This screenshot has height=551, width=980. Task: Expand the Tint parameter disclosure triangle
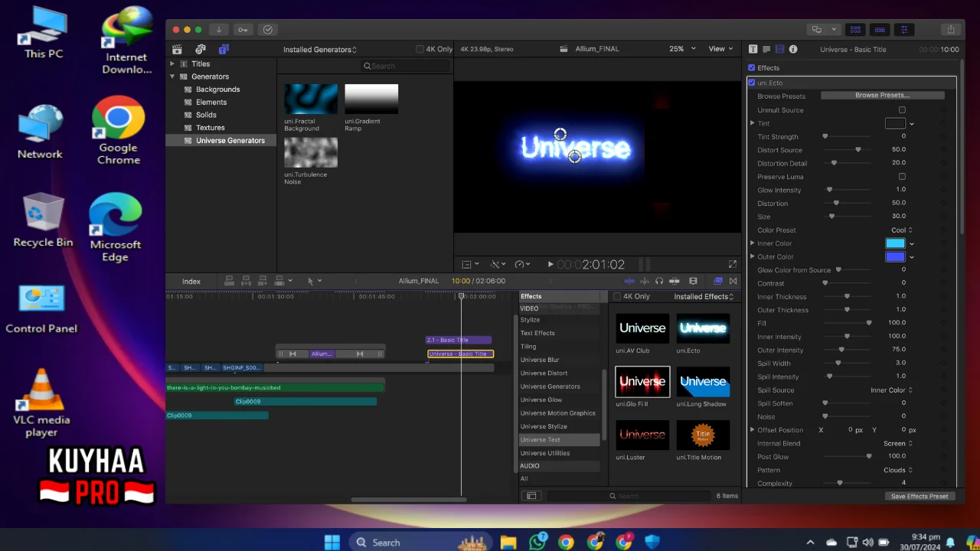(753, 123)
